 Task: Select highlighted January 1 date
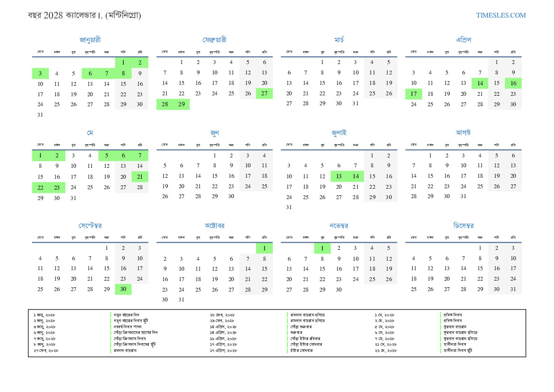click(x=123, y=63)
